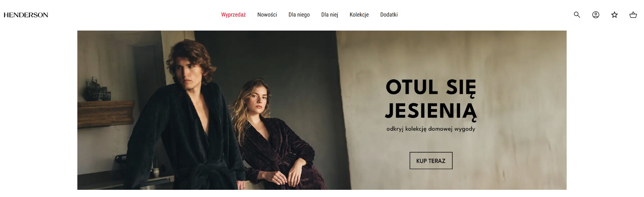644x197 pixels.
Task: Open the user account icon
Action: tap(596, 15)
